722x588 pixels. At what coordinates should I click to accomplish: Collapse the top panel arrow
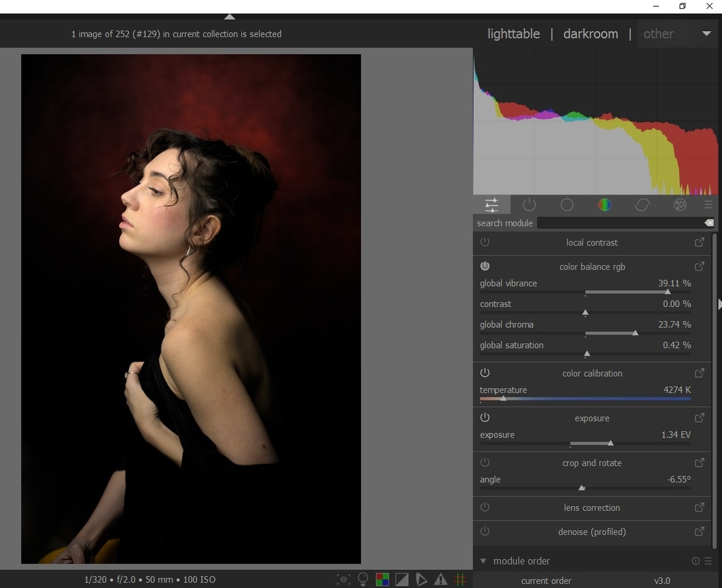tap(230, 17)
